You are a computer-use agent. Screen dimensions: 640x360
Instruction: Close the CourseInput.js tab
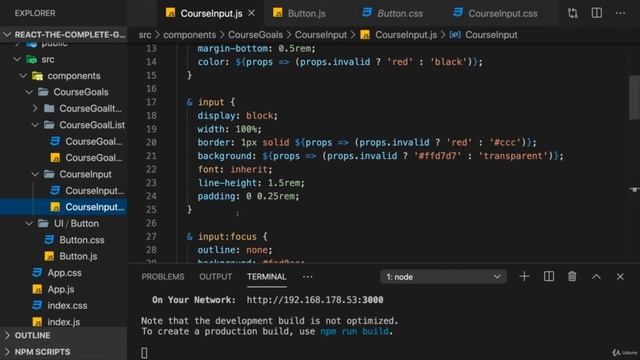tap(251, 13)
